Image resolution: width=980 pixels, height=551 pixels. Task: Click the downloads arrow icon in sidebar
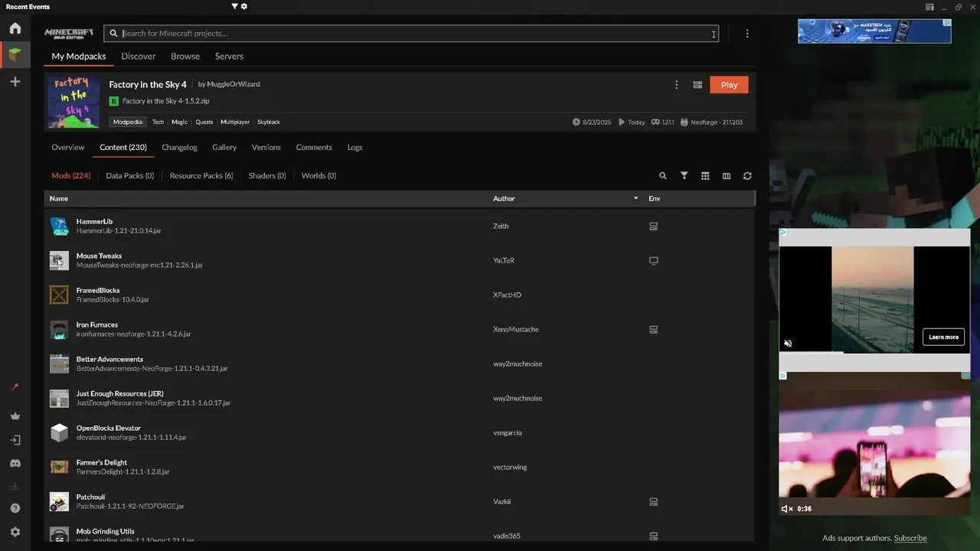[x=15, y=486]
